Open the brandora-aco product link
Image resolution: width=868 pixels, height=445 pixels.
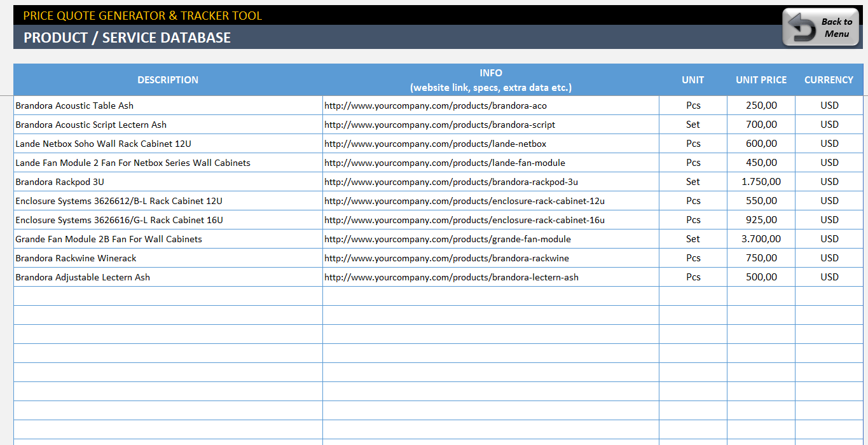[x=436, y=106]
